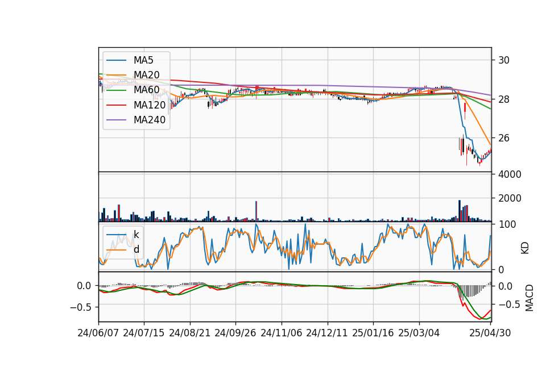Click the 24/11/06 date tick label

click(282, 333)
